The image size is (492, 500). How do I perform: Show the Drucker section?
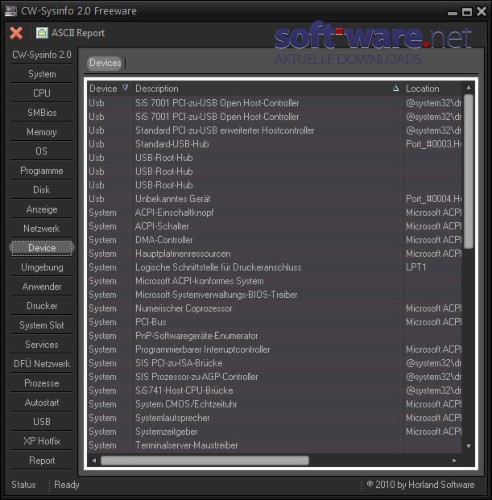coord(42,306)
